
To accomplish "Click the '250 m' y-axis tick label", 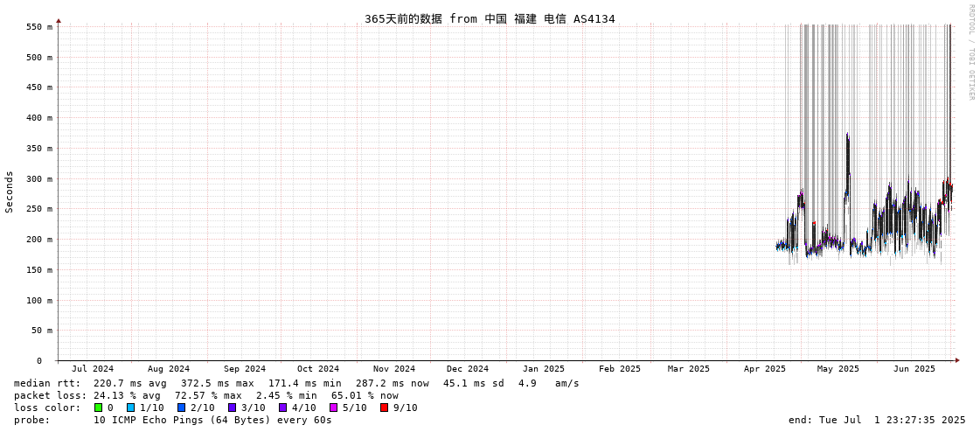I will tap(39, 209).
